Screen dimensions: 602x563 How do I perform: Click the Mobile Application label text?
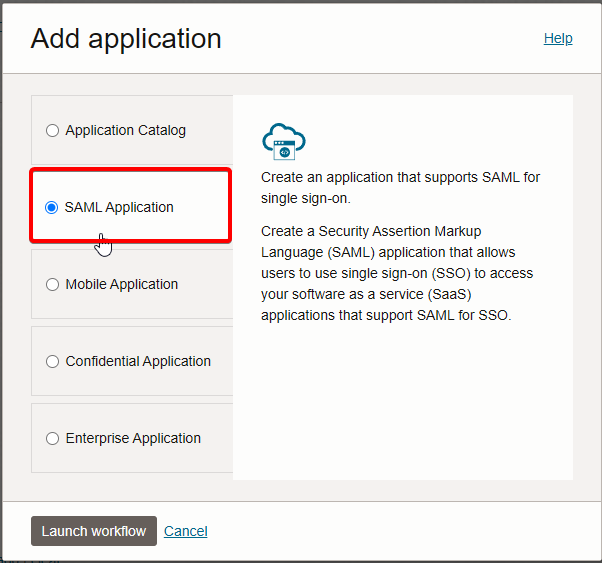point(122,285)
